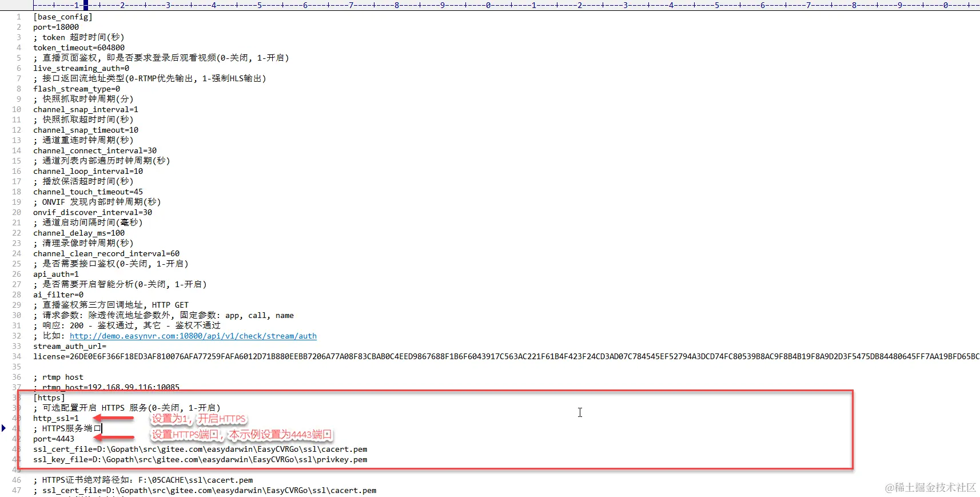Click the ai_filter=0 setting
The image size is (980, 497).
(58, 295)
